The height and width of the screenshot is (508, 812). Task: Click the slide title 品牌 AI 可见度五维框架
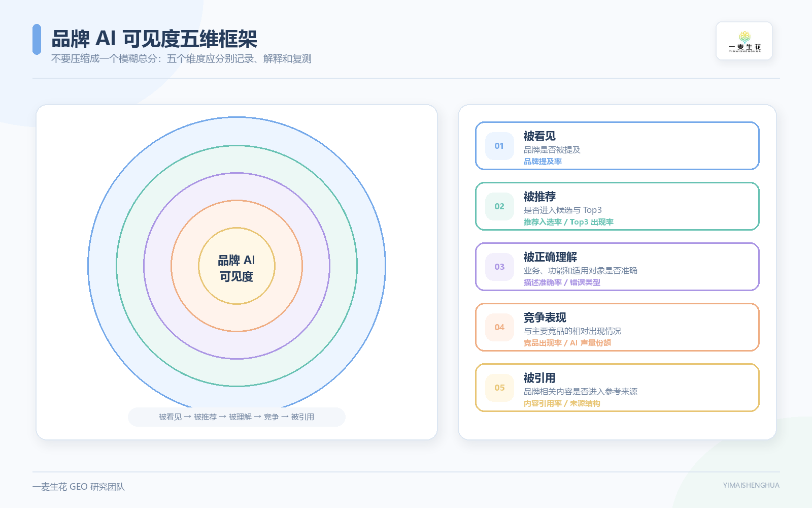pyautogui.click(x=154, y=39)
